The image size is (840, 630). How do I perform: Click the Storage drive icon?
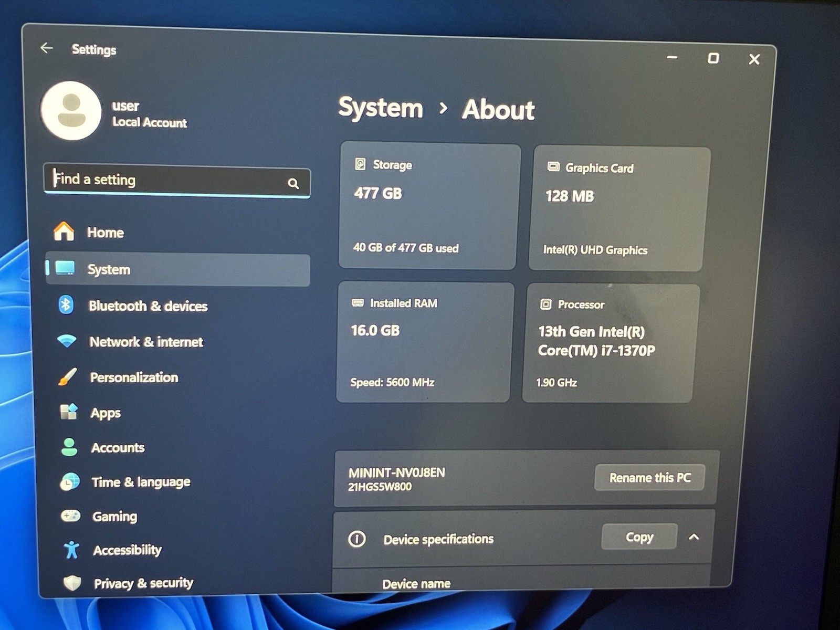(360, 164)
